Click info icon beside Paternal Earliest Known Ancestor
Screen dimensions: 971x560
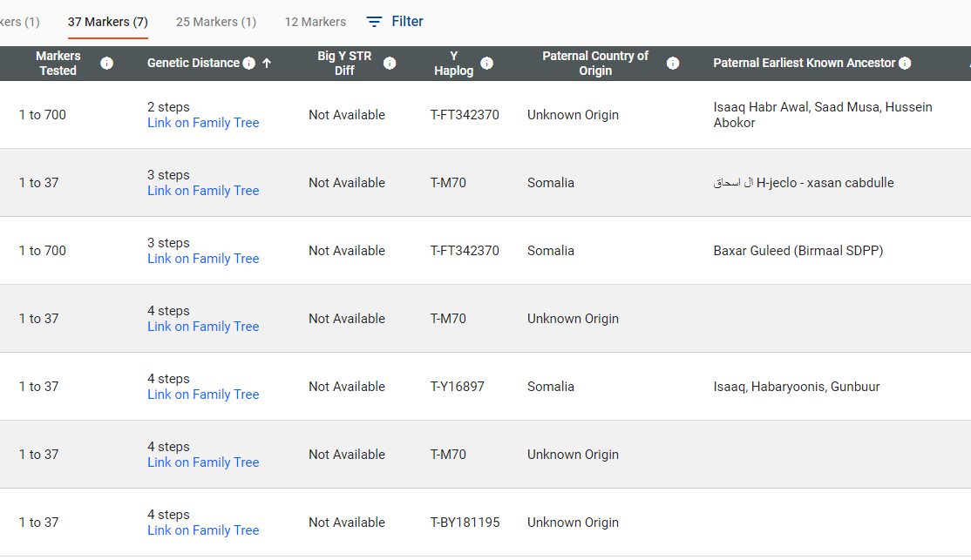(905, 63)
